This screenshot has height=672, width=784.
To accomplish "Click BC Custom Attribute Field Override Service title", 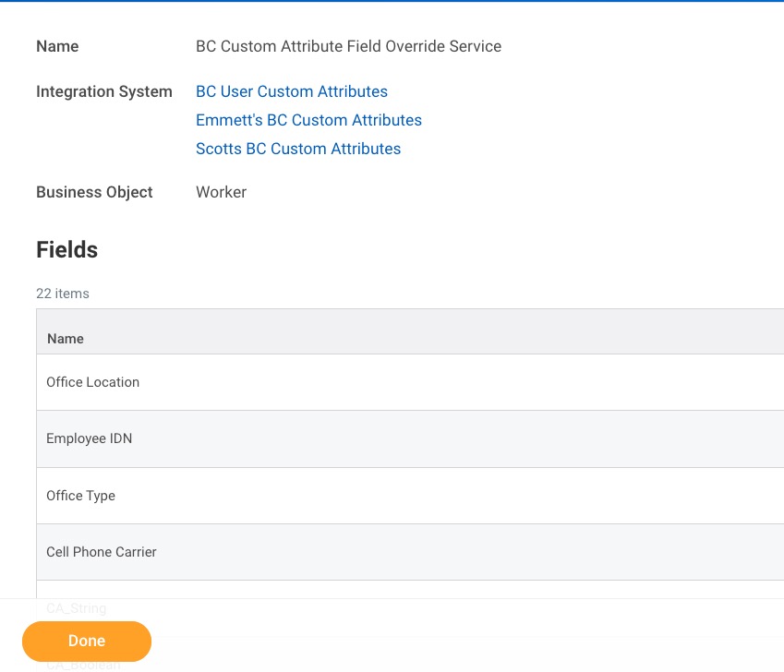I will (348, 46).
